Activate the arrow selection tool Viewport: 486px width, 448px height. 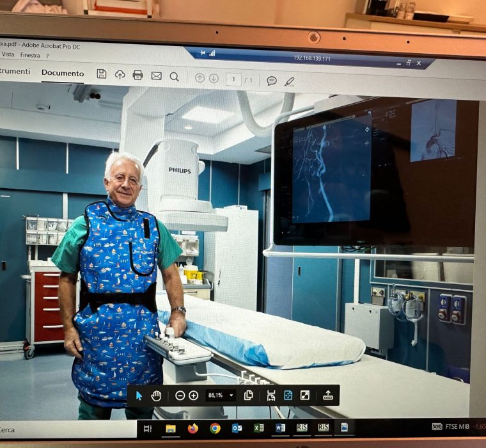point(139,396)
